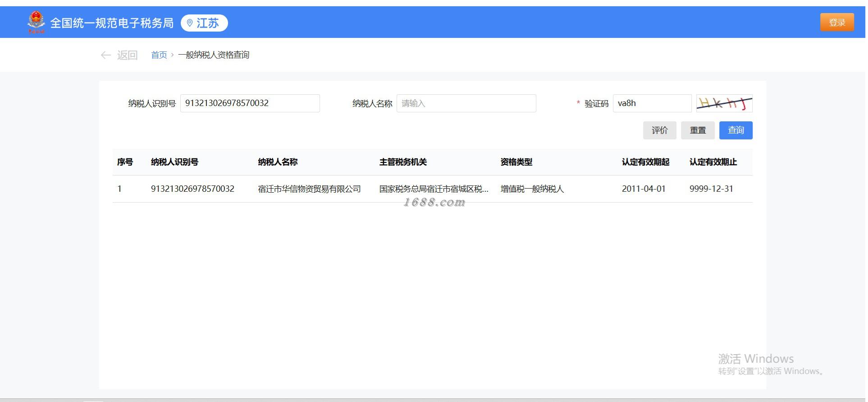The height and width of the screenshot is (402, 868).
Task: Click truncated cell 国家税务总局宿迁市宿城区税...
Action: point(434,189)
